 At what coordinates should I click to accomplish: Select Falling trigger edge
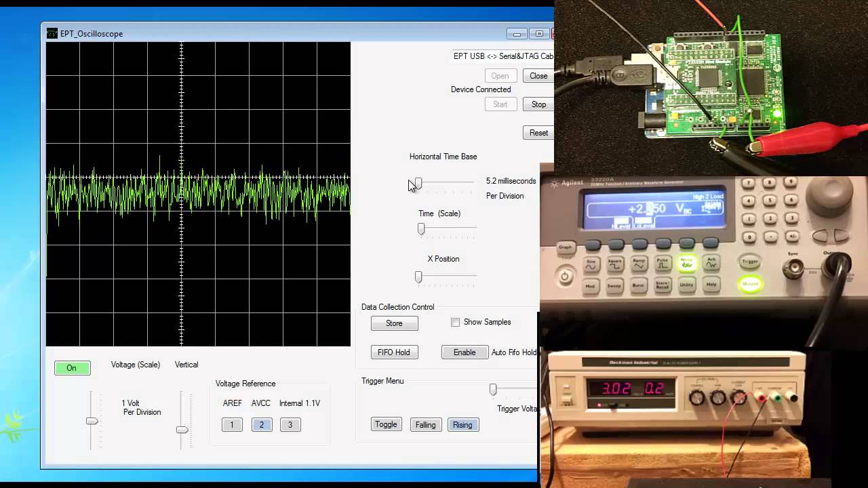point(425,424)
